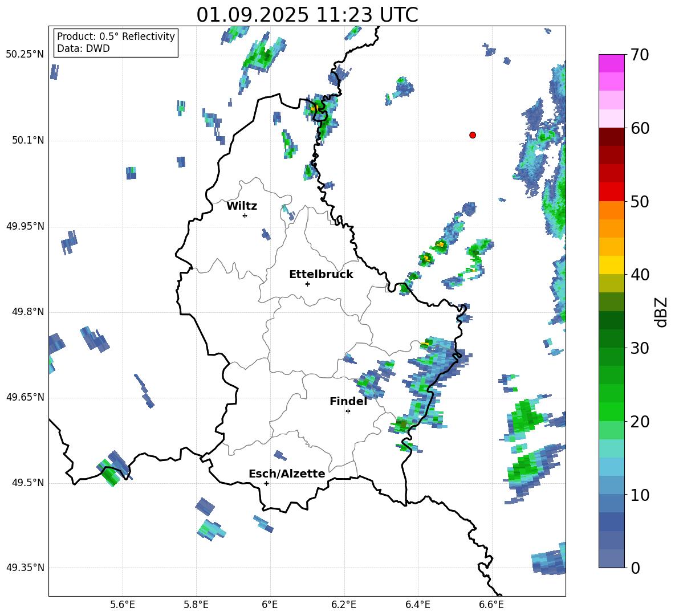The width and height of the screenshot is (675, 616).
Task: Click the Wiltz city label
Action: [242, 206]
